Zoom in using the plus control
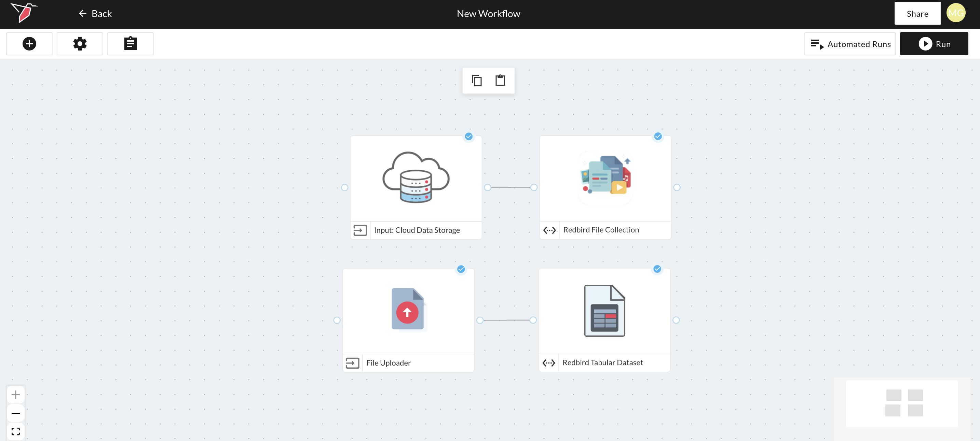The height and width of the screenshot is (441, 980). tap(16, 395)
